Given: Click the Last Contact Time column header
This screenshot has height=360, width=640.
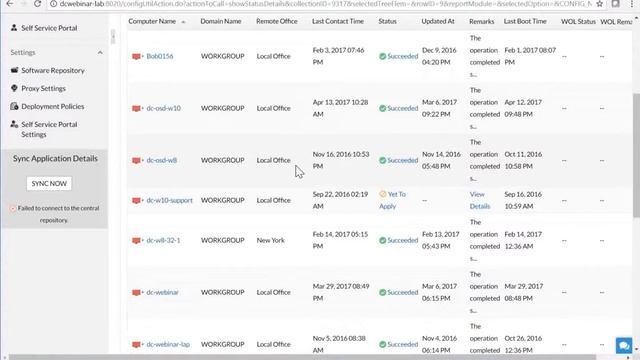Looking at the screenshot, I should tap(338, 21).
